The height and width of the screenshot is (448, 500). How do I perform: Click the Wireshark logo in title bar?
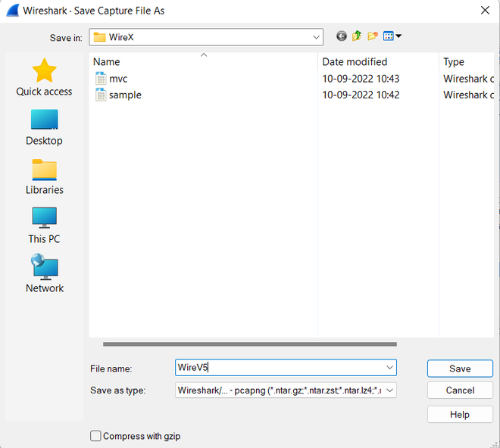click(13, 11)
